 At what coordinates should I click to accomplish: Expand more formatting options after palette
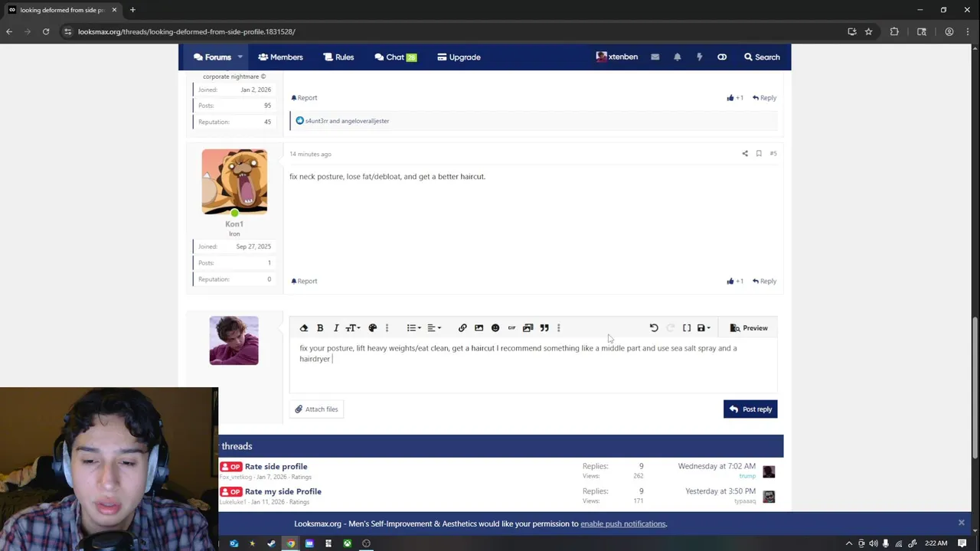coord(387,328)
